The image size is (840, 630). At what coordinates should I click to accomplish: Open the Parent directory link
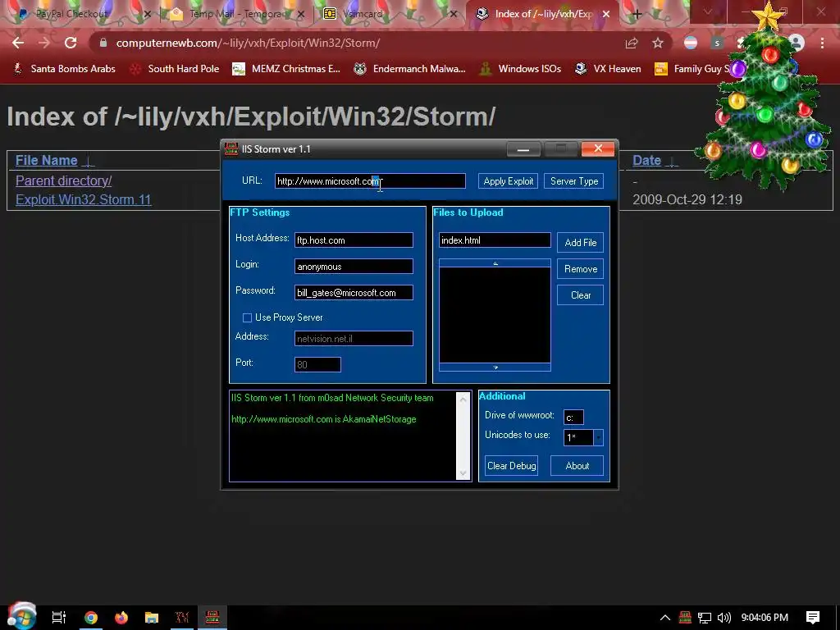[63, 180]
